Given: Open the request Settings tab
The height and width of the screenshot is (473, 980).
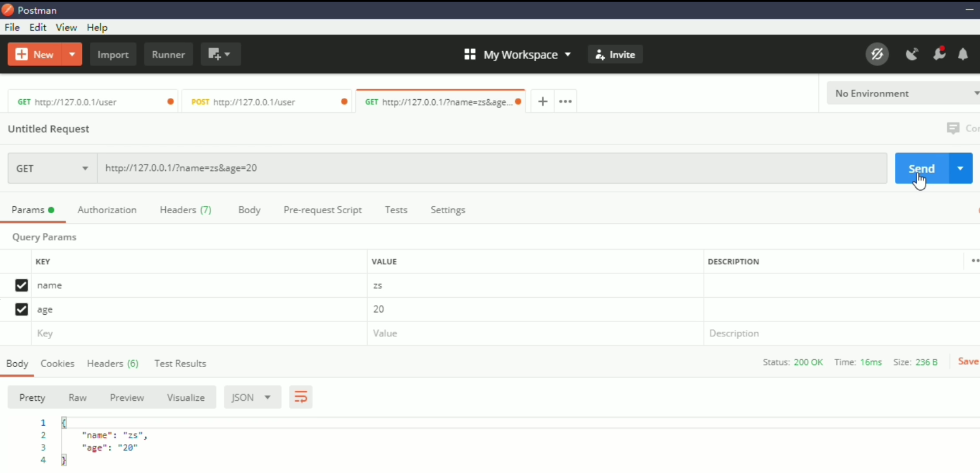Looking at the screenshot, I should pyautogui.click(x=448, y=210).
